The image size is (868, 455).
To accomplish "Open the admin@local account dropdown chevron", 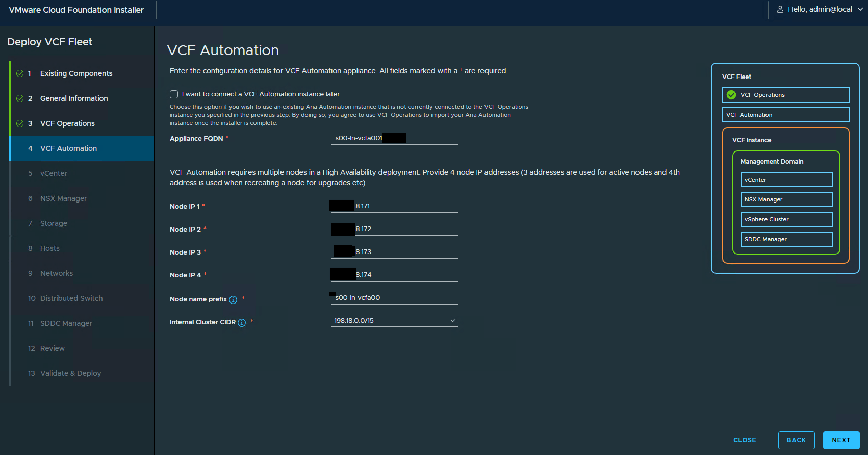I will click(x=860, y=9).
